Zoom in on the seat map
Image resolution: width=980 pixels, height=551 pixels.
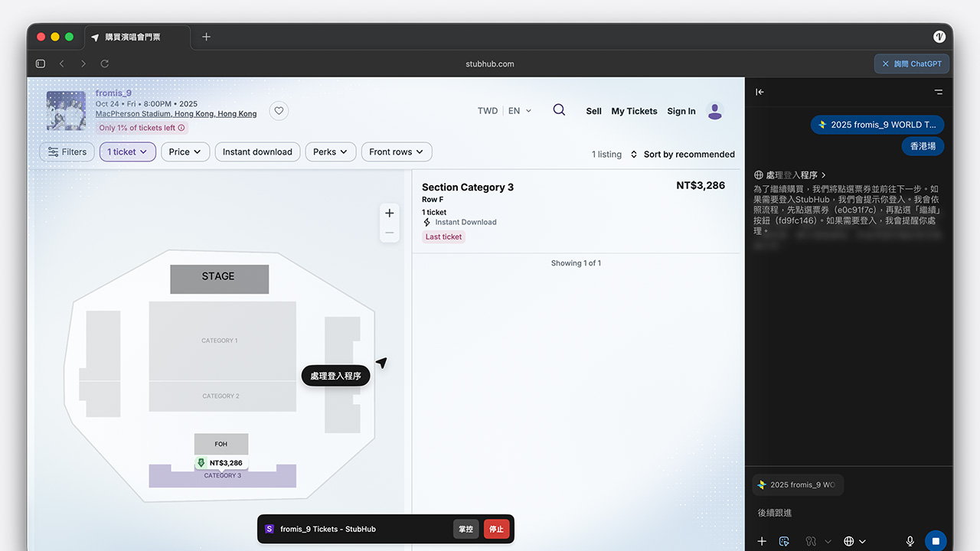coord(390,214)
